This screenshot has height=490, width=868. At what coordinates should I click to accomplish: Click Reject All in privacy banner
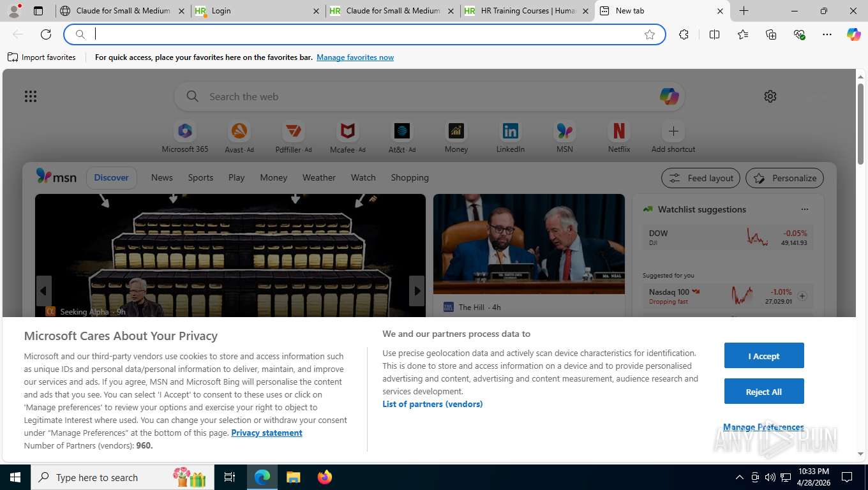pos(764,392)
